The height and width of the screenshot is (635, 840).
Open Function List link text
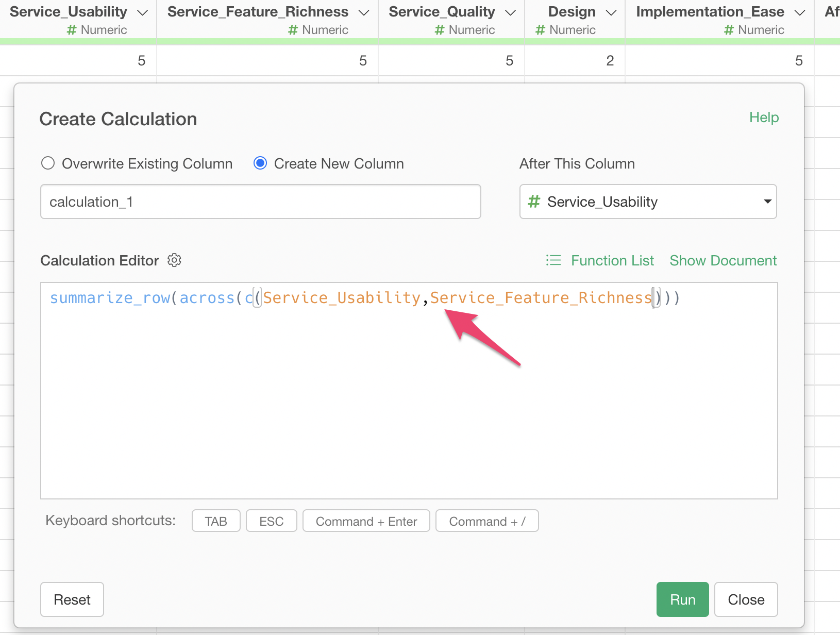click(x=612, y=260)
